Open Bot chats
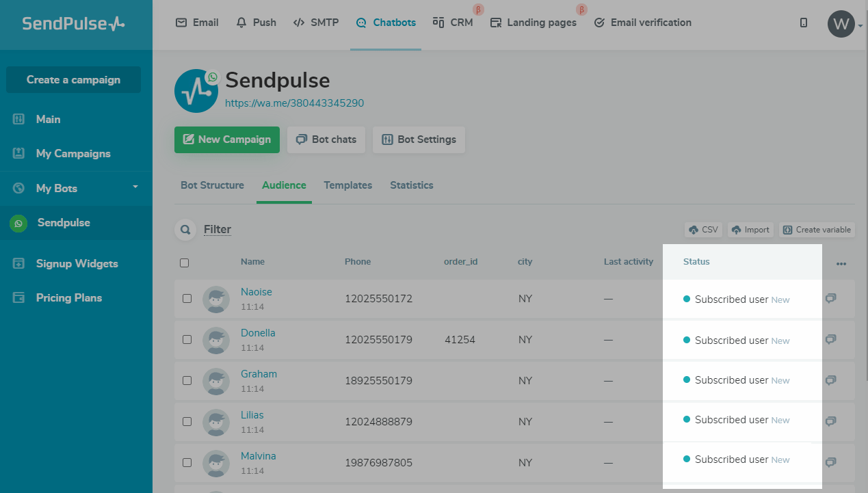This screenshot has height=493, width=868. click(x=326, y=139)
